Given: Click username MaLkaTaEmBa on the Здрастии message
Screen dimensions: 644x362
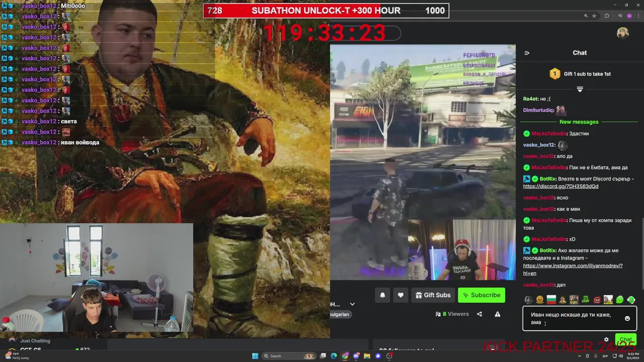Looking at the screenshot, I should pyautogui.click(x=549, y=134).
